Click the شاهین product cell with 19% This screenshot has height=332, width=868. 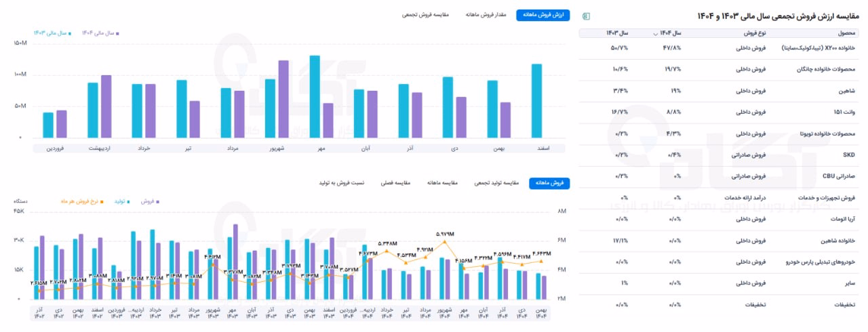pyautogui.click(x=846, y=91)
